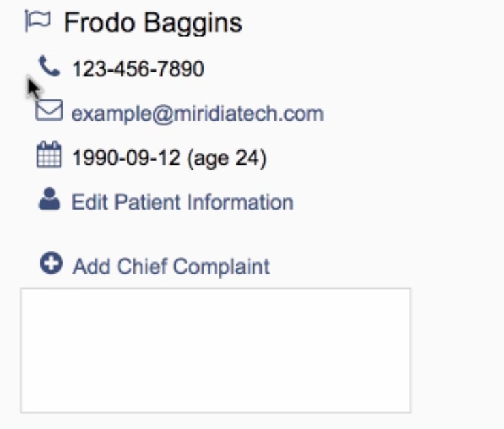This screenshot has width=504, height=429.
Task: Select the phone number 123-456-7890
Action: pos(138,69)
